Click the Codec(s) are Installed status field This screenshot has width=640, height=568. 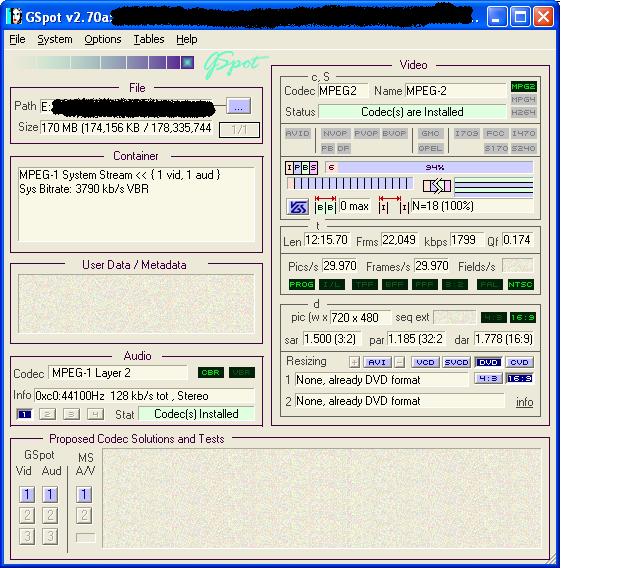click(412, 112)
